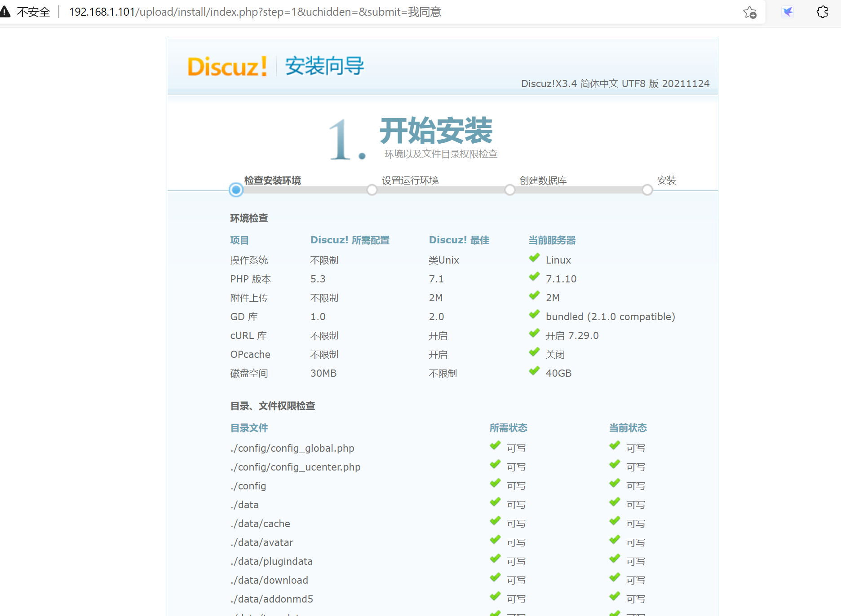Click the bundled (2.1.0 compatible) value
This screenshot has height=616, width=841.
(611, 317)
